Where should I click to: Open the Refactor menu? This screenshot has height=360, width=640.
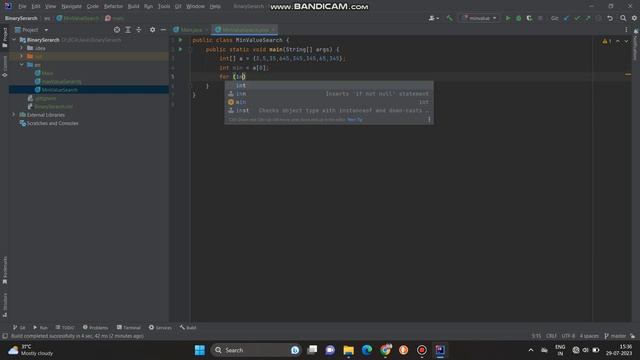113,7
